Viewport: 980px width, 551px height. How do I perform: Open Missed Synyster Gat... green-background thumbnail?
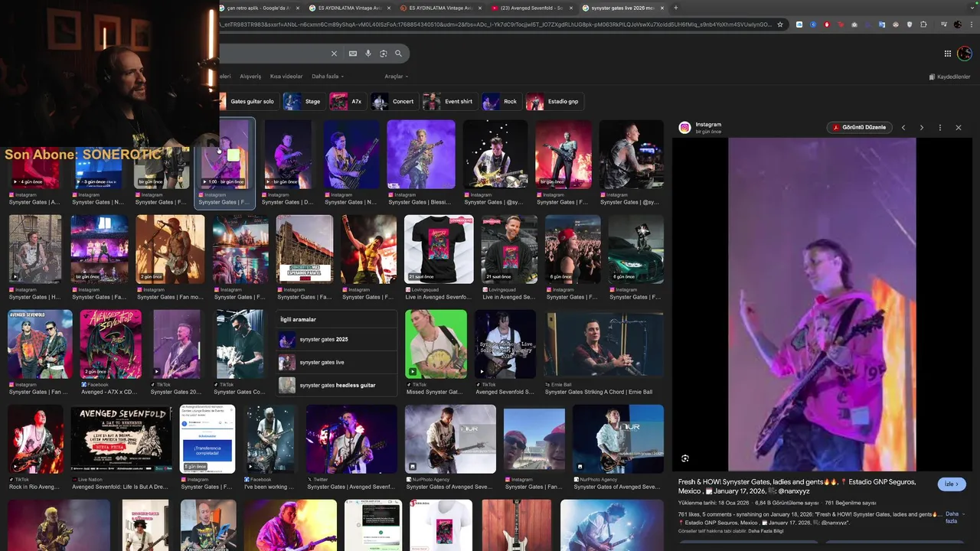(x=436, y=344)
